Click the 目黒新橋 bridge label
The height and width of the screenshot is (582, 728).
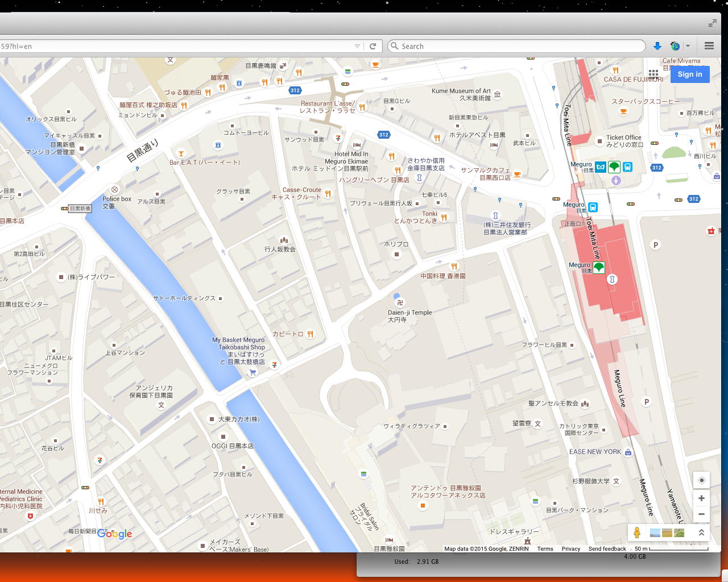[x=80, y=209]
